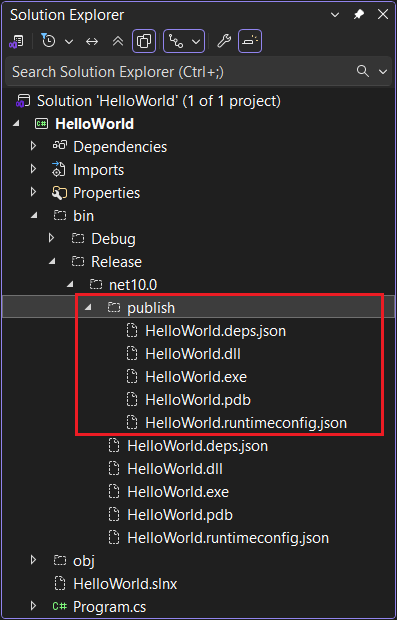The width and height of the screenshot is (397, 620).
Task: Collapse the publish folder
Action: (x=88, y=307)
